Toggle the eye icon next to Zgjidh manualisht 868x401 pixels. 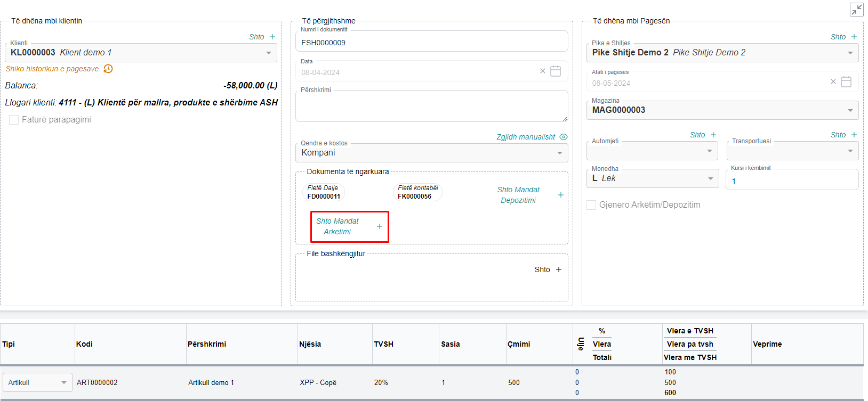(564, 137)
